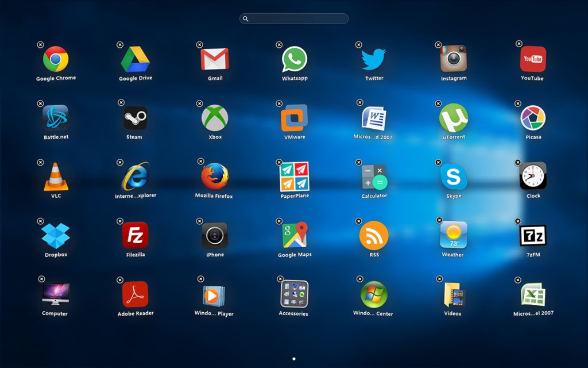This screenshot has height=368, width=588.
Task: Launch VLC traffic cone icon
Action: [x=56, y=177]
